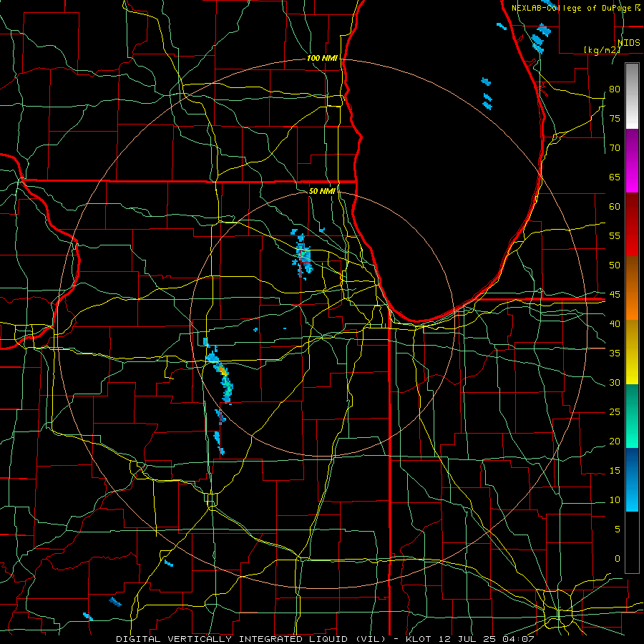Select the 55 value on the legend
644x644 pixels.
click(615, 235)
